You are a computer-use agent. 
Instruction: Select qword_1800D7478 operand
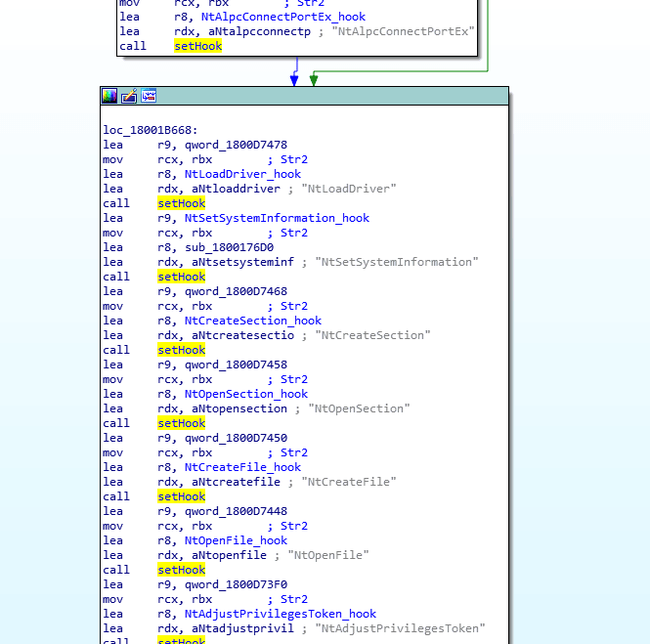(236, 145)
